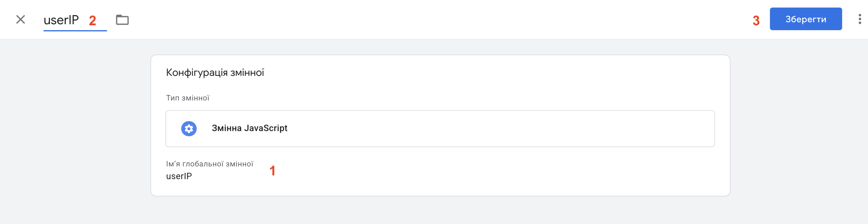Close the variable editor with the X icon
Screen dimensions: 868x224
point(21,19)
